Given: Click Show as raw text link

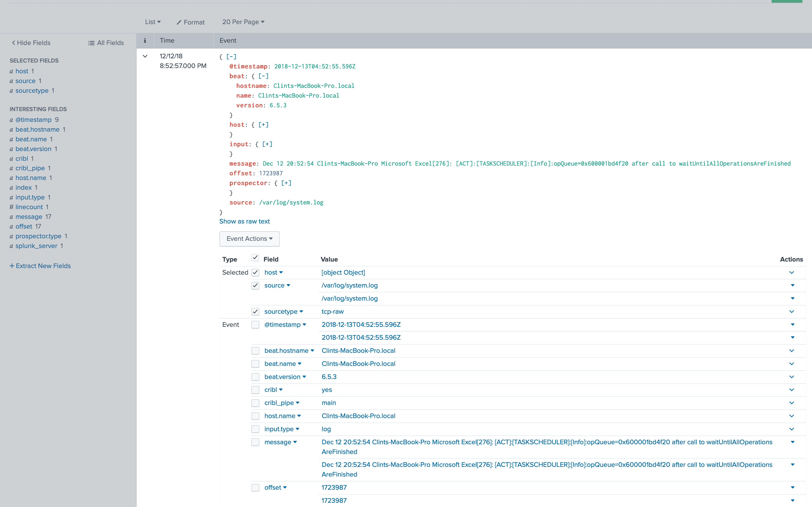Looking at the screenshot, I should pos(244,221).
